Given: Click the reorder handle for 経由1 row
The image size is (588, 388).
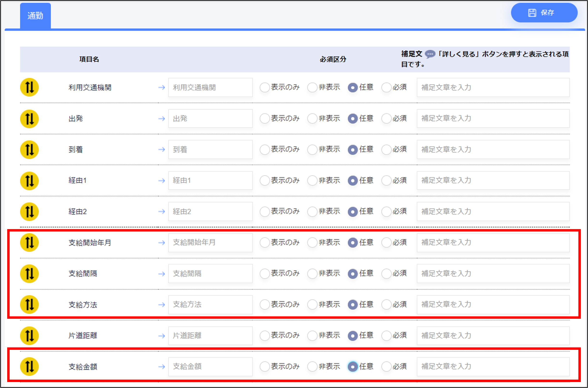Looking at the screenshot, I should [29, 181].
